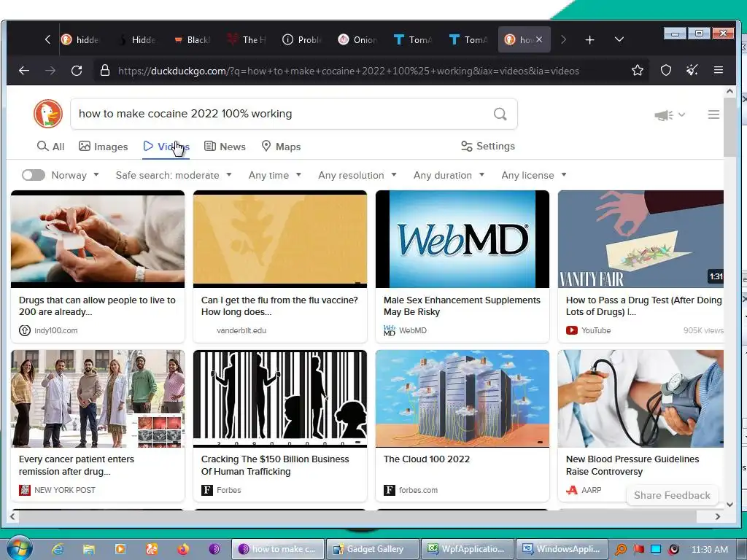Open the WindowsAppli... taskbar window
The height and width of the screenshot is (560, 747).
coord(562,549)
